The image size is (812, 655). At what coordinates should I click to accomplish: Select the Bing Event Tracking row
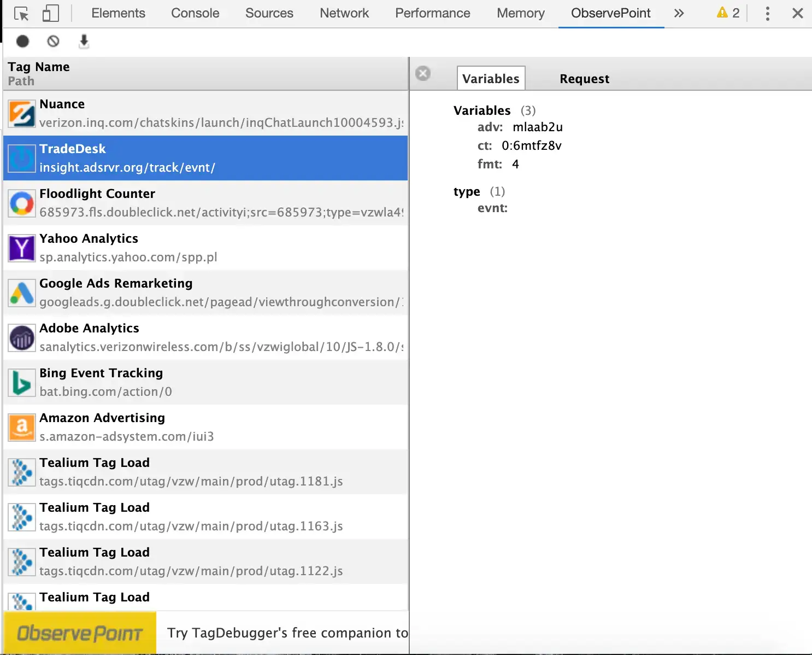[x=205, y=382]
